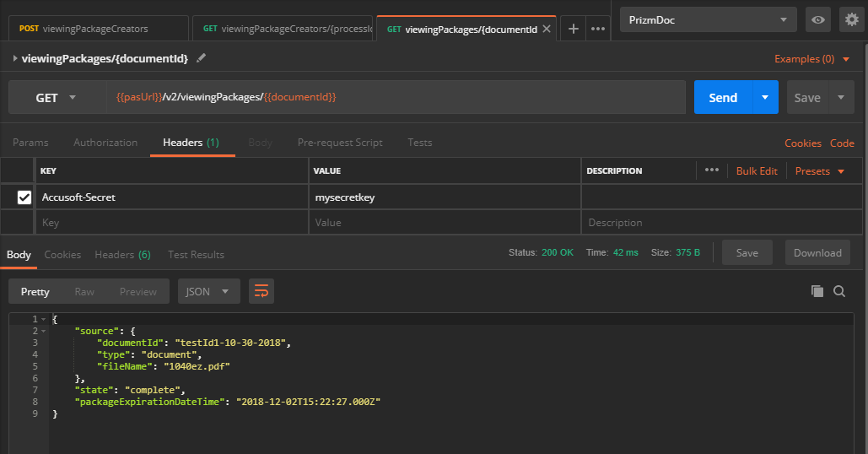The image size is (868, 454).
Task: Close the viewingPackages/{documentId tab
Action: point(547,29)
